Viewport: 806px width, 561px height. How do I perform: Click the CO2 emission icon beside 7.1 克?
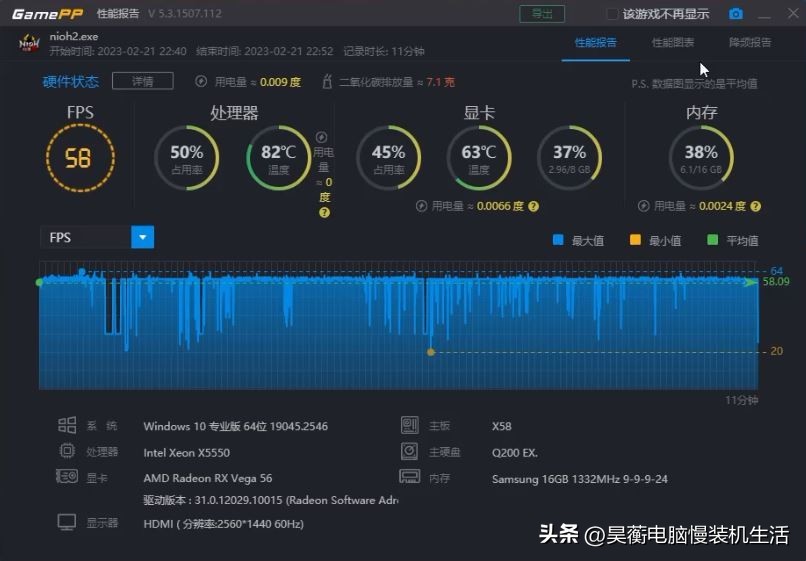(x=326, y=82)
